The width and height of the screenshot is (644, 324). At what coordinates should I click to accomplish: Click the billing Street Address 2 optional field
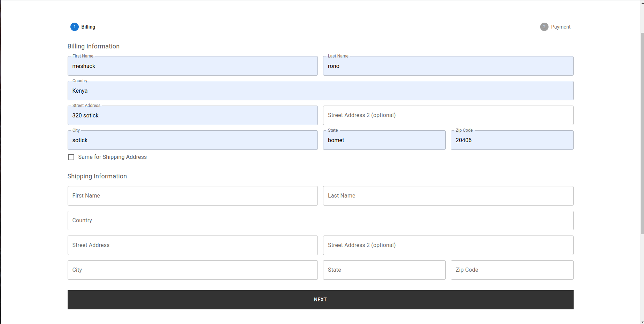[x=448, y=115]
